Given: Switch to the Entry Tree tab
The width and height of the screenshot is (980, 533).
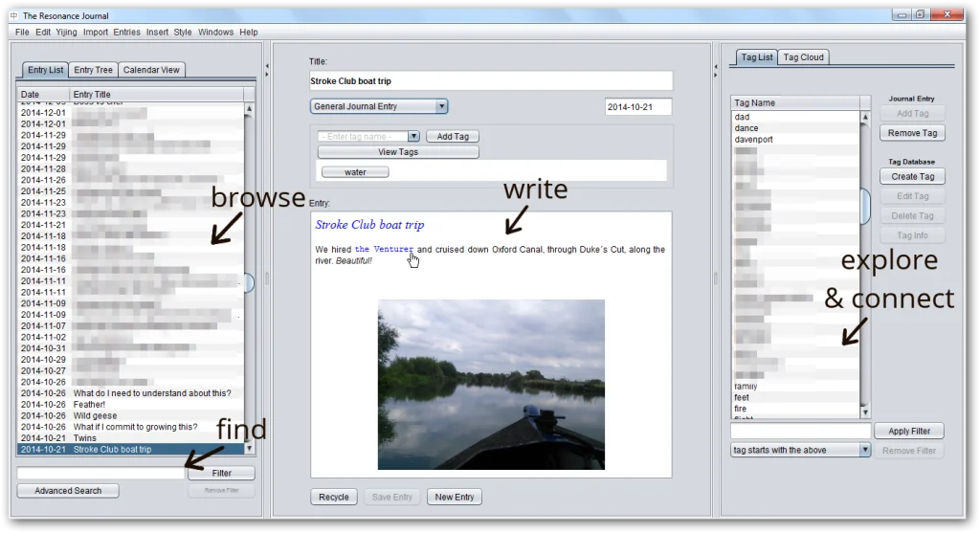Looking at the screenshot, I should 93,70.
